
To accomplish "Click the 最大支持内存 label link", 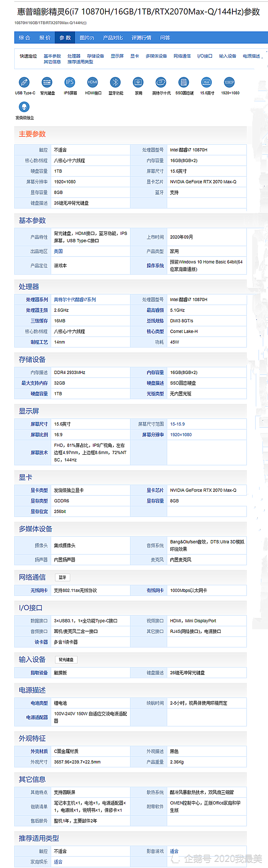I will (35, 383).
